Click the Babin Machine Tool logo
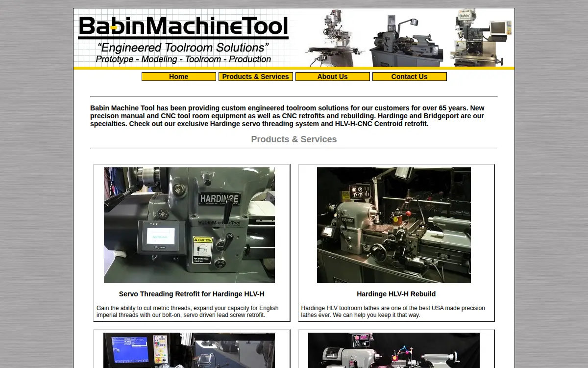588x368 pixels. [x=183, y=27]
